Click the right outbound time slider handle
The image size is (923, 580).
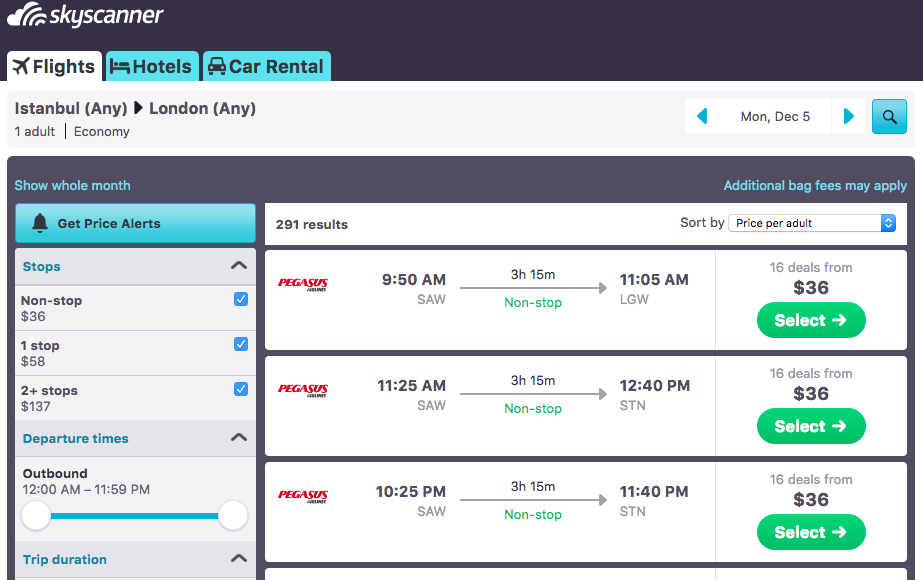(x=233, y=515)
